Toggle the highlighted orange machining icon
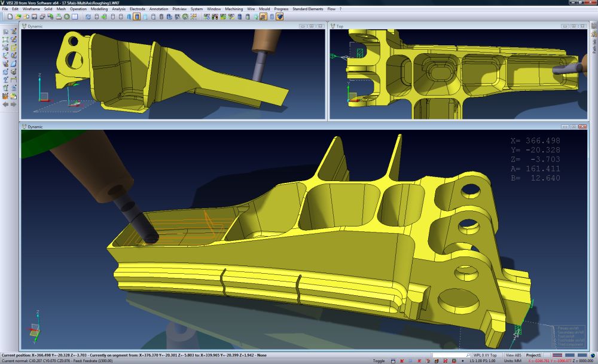Screen dimensions: 598x364 [263, 16]
